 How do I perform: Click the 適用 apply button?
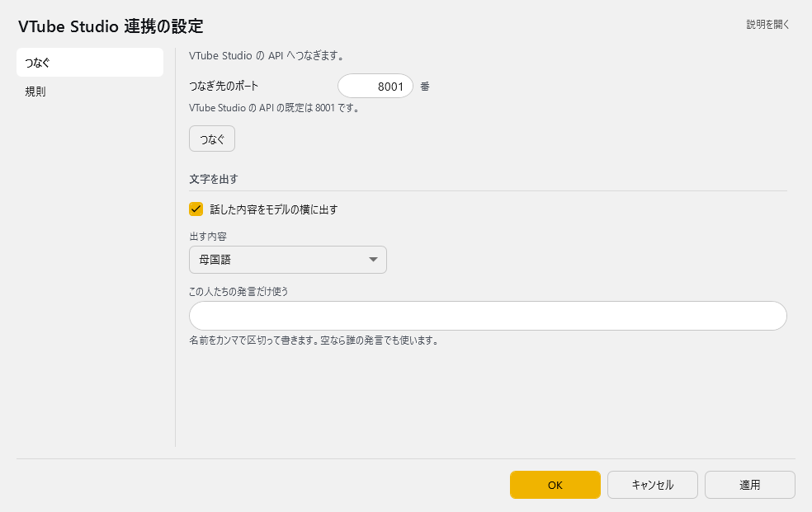tap(750, 485)
